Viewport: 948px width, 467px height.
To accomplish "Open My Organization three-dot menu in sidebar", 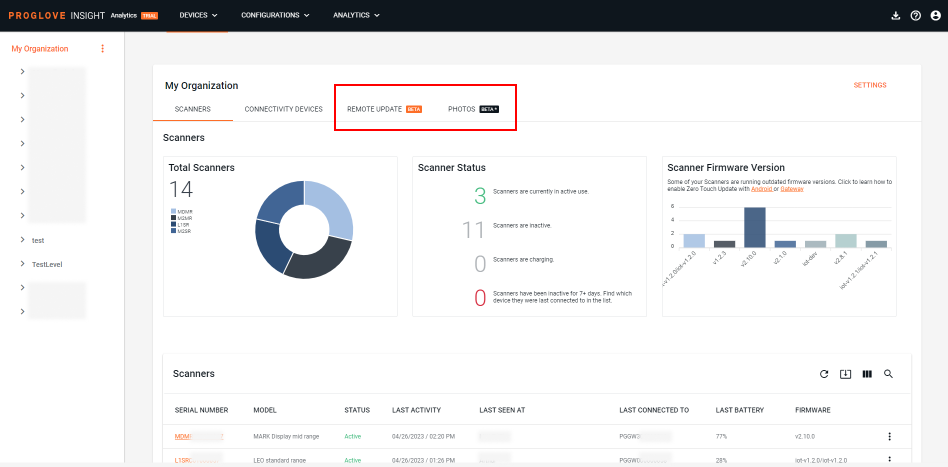I will click(102, 48).
